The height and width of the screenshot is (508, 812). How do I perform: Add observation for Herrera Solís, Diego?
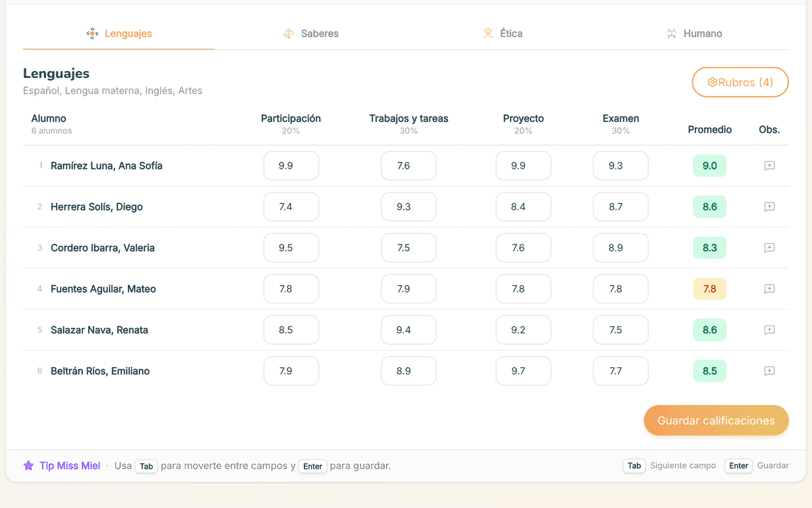pyautogui.click(x=769, y=207)
